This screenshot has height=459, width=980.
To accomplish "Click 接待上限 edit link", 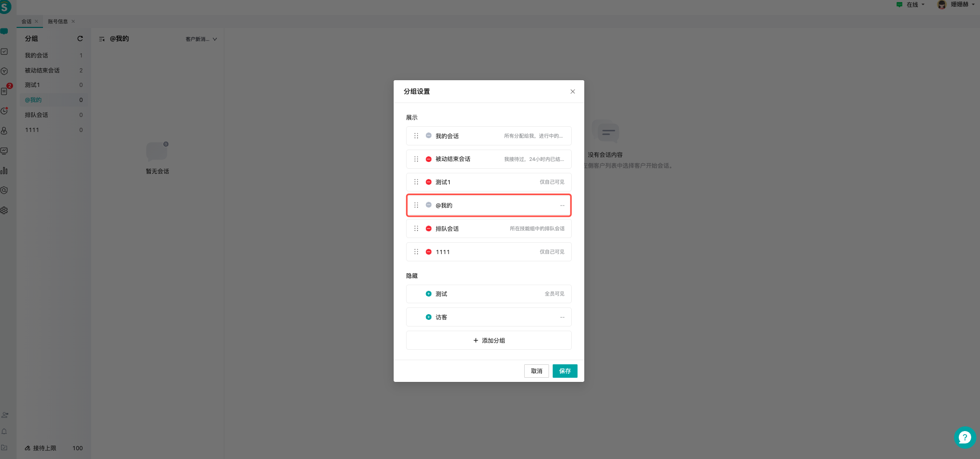I will pos(40,448).
